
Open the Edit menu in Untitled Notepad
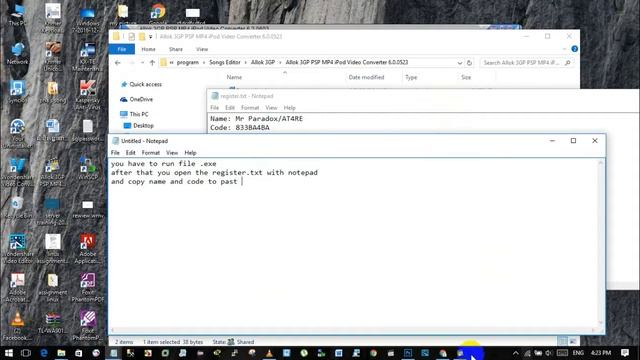click(131, 153)
